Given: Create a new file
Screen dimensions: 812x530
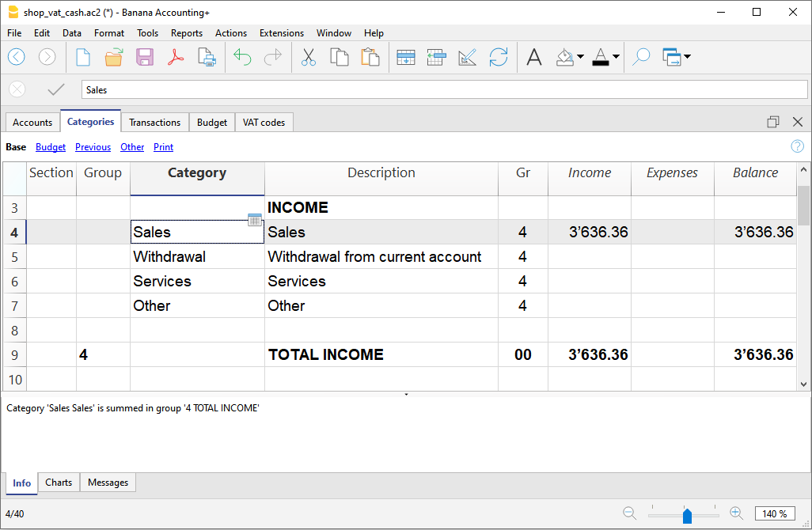Looking at the screenshot, I should coord(83,57).
